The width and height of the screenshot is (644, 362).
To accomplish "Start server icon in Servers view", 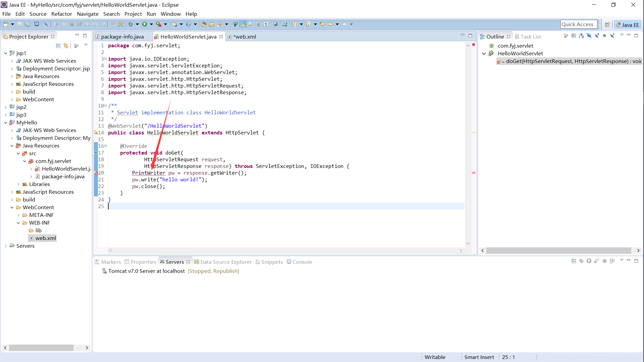I will click(x=589, y=261).
